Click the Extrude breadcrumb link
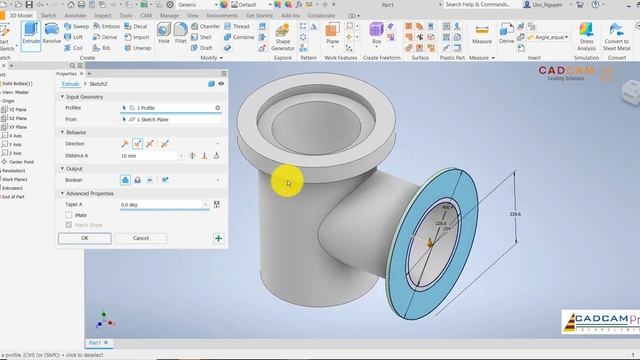Image resolution: width=640 pixels, height=360 pixels. (71, 84)
